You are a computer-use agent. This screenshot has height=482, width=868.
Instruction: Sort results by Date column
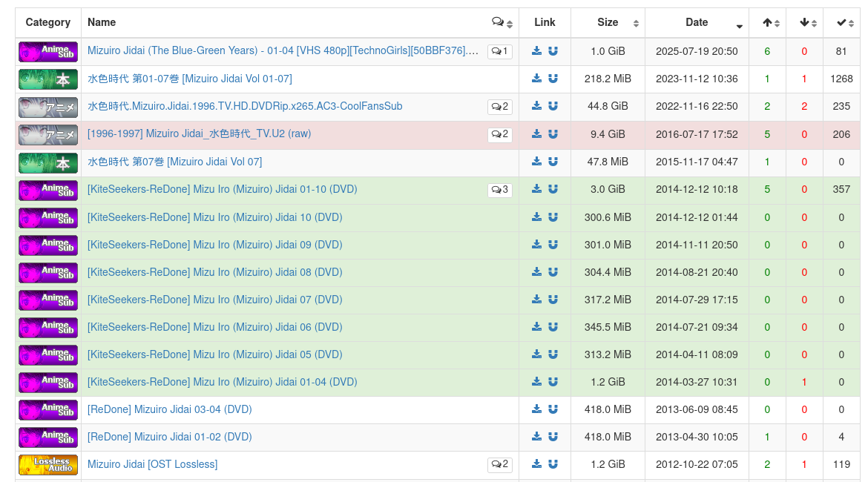tap(697, 23)
